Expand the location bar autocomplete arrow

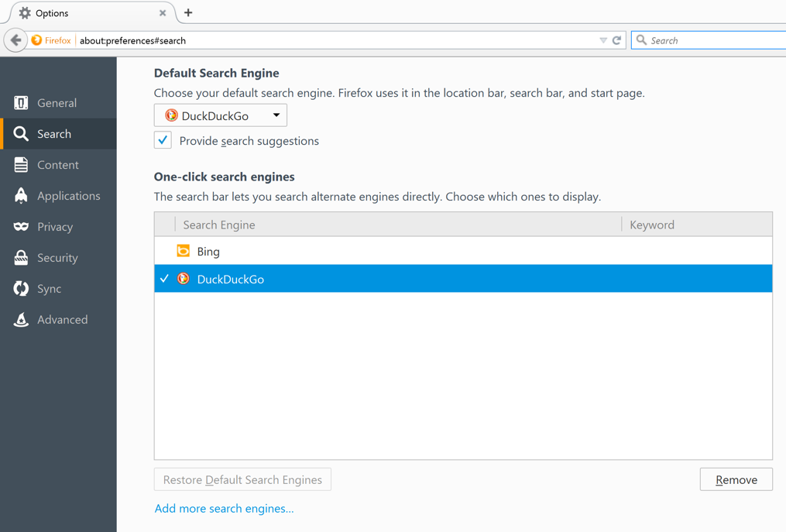click(602, 39)
